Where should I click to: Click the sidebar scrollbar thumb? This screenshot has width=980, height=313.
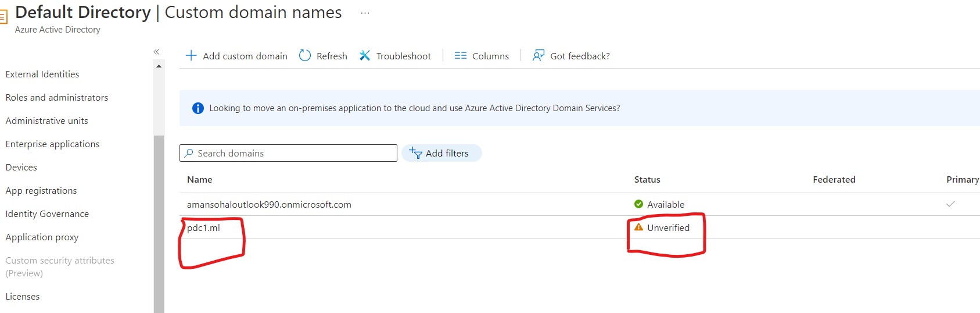[x=159, y=224]
